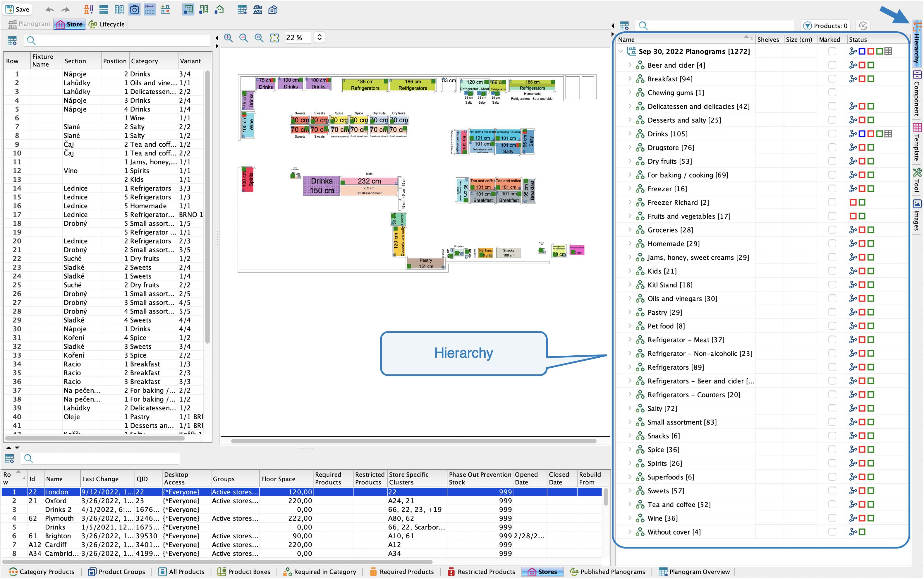Click the hierarchy panel search field

click(x=715, y=26)
